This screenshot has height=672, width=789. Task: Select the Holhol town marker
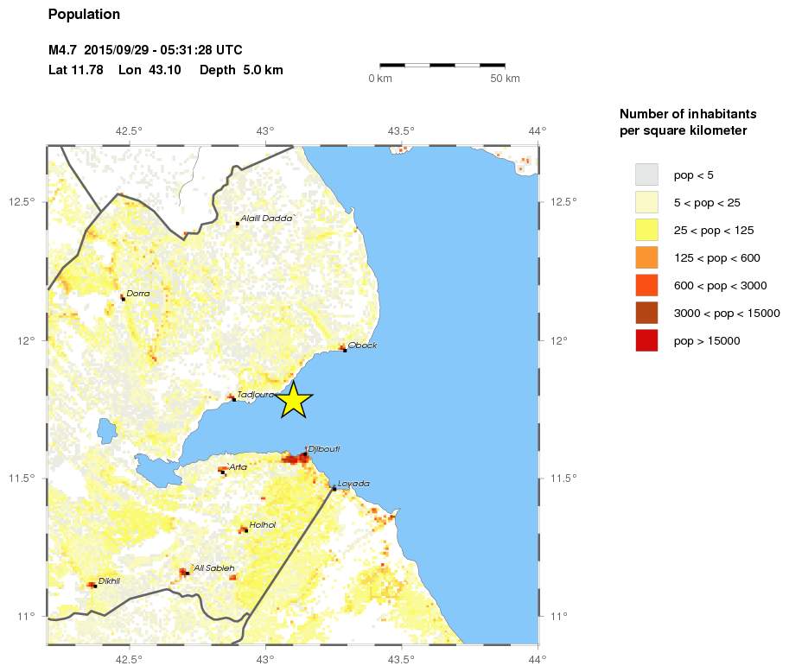coord(246,530)
